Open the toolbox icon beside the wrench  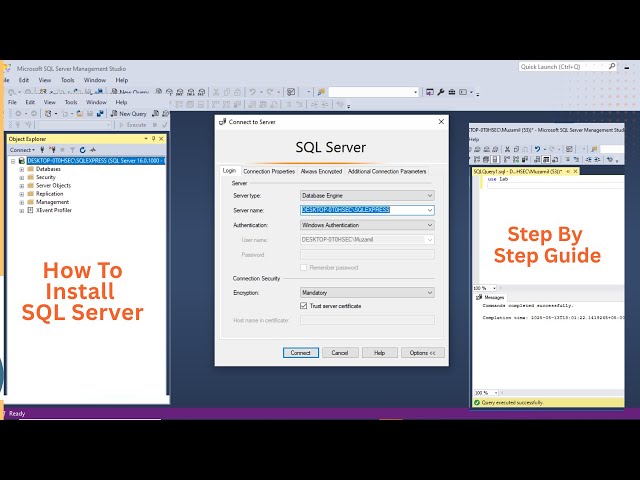(452, 92)
